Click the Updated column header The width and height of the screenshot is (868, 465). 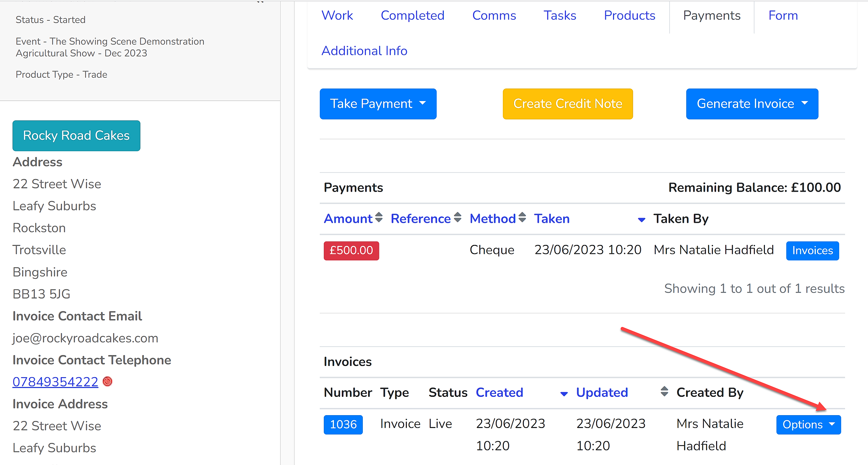tap(602, 392)
